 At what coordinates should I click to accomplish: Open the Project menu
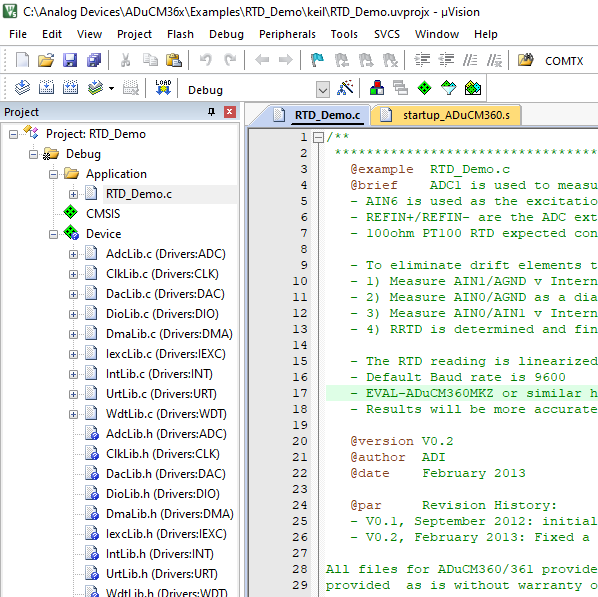click(x=134, y=34)
